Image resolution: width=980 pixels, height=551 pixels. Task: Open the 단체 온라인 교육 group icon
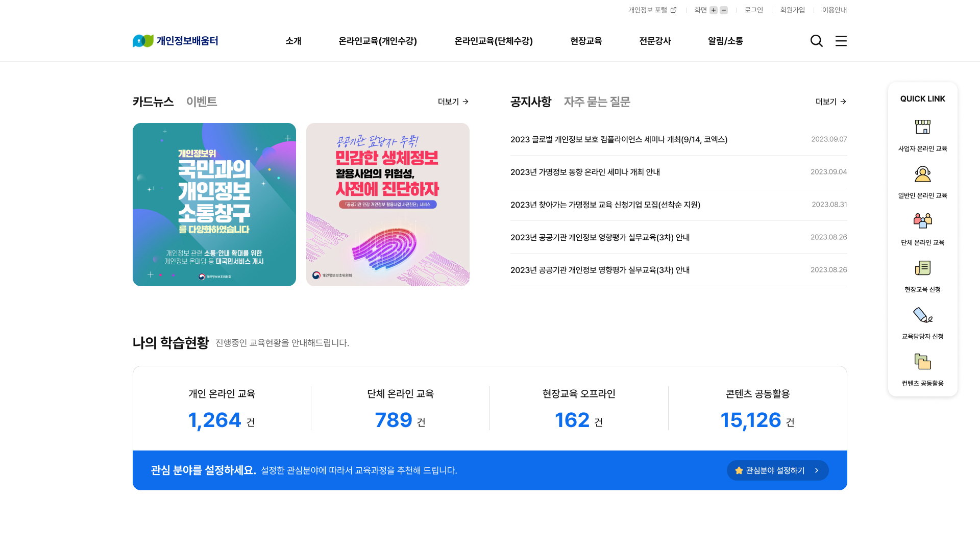coord(922,220)
